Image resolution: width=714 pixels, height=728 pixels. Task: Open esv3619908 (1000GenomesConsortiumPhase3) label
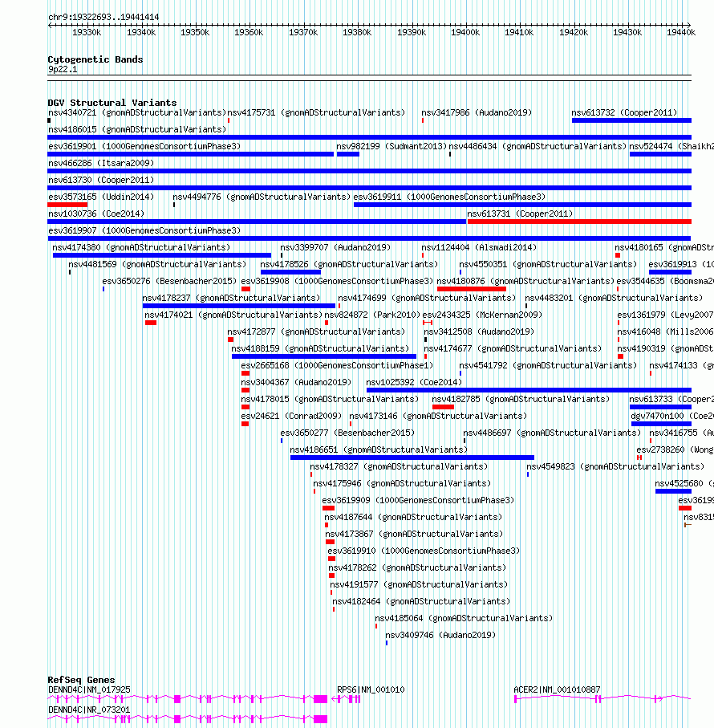coord(337,282)
